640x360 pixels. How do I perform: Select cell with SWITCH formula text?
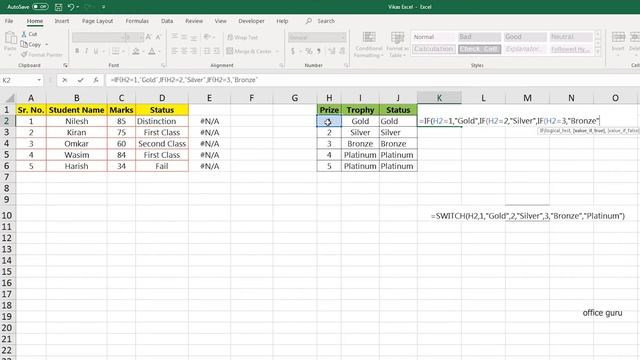(528, 216)
